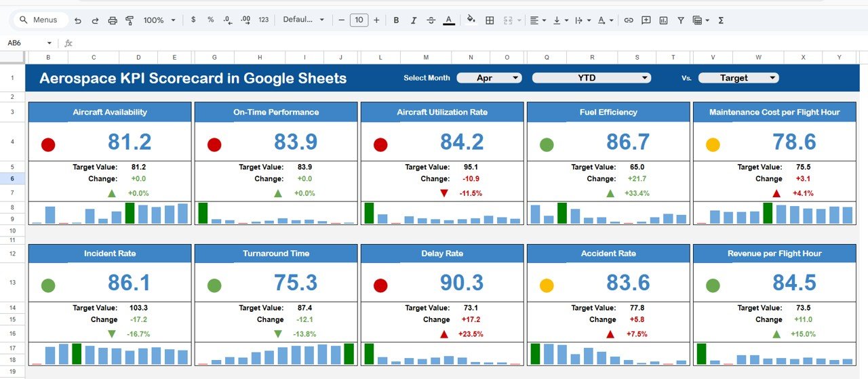The width and height of the screenshot is (868, 379).
Task: Click the Insert chart icon
Action: coord(663,20)
